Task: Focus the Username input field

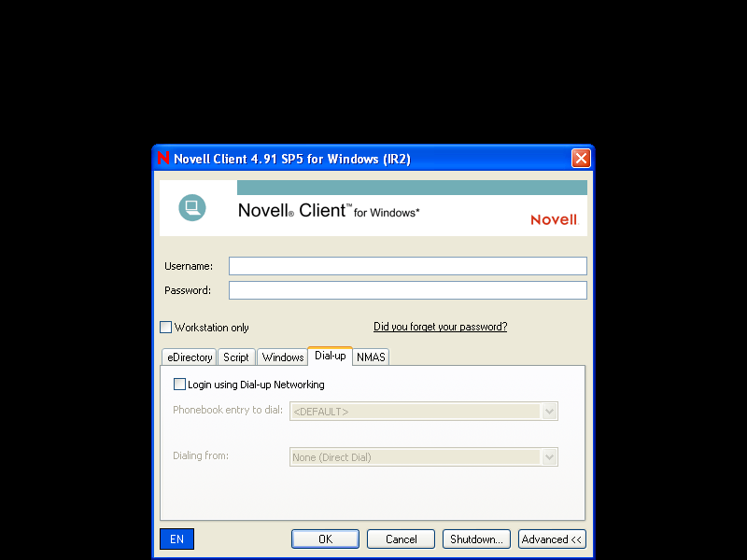Action: click(x=408, y=266)
